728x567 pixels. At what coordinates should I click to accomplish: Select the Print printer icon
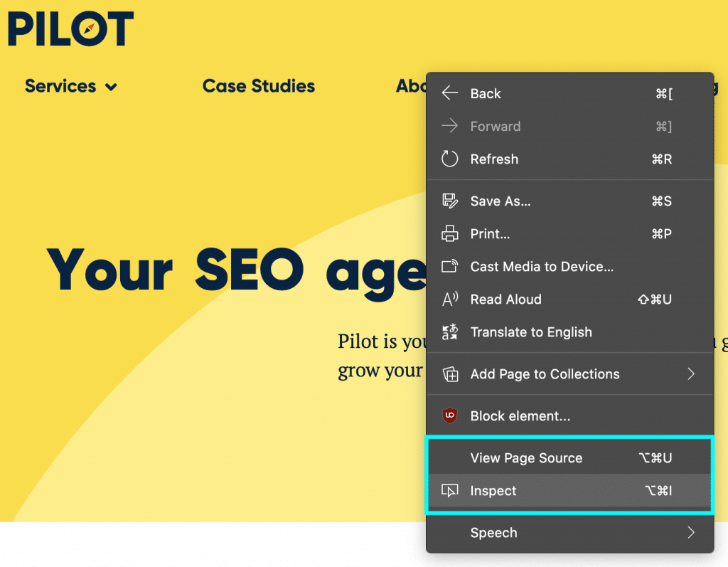pyautogui.click(x=449, y=233)
